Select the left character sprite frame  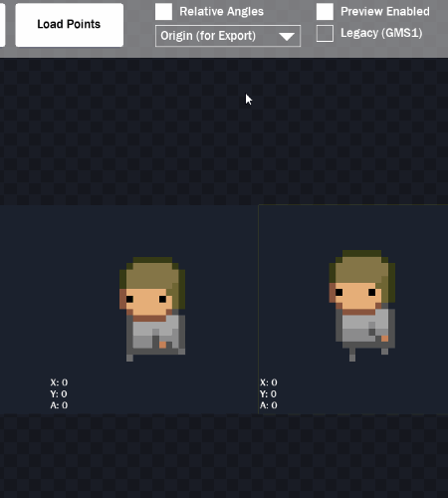[x=128, y=310]
